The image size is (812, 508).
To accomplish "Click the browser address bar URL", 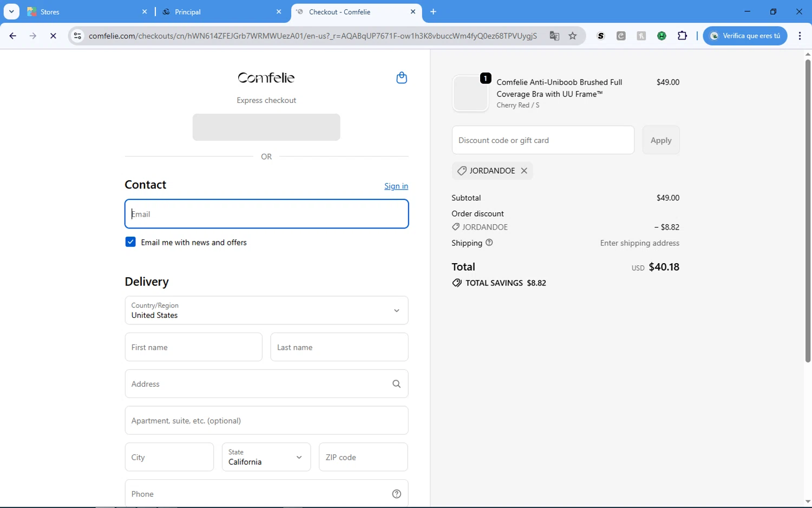I will click(313, 36).
